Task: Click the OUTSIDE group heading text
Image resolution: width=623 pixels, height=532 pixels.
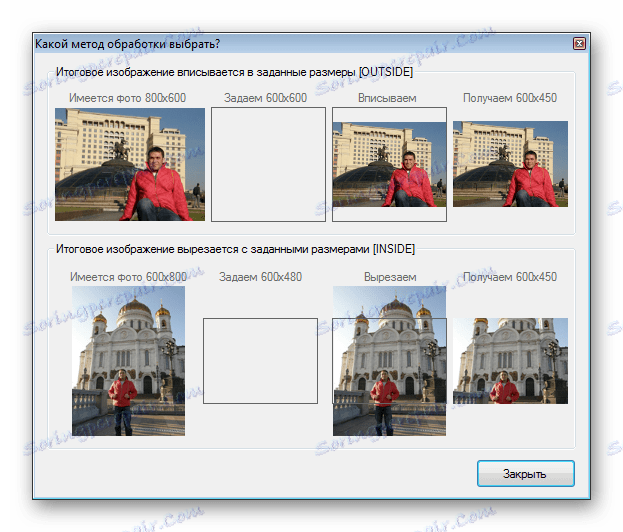Action: coord(234,72)
